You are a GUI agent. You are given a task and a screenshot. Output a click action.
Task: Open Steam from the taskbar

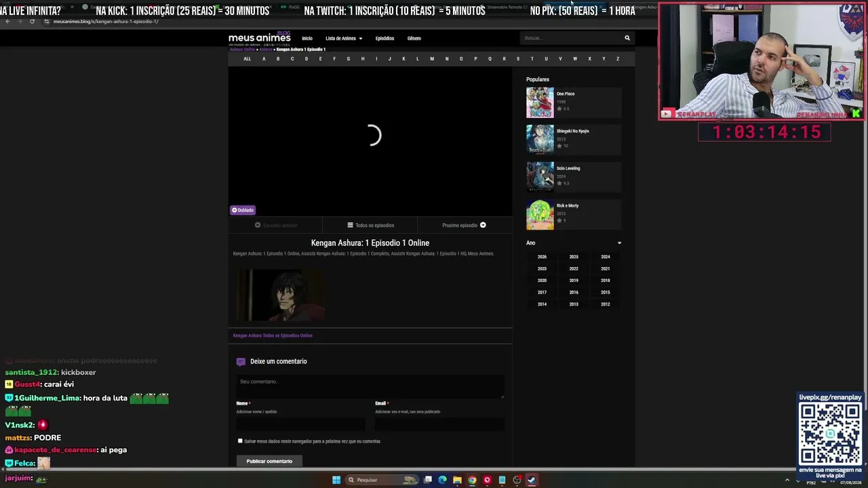tap(532, 480)
